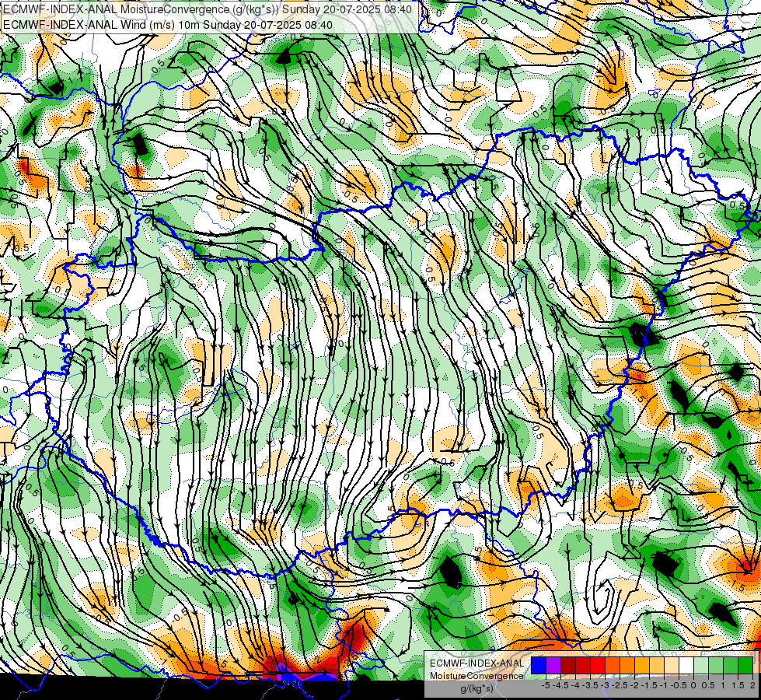
Task: Click the legend scale value '-4.5'
Action: click(x=560, y=685)
